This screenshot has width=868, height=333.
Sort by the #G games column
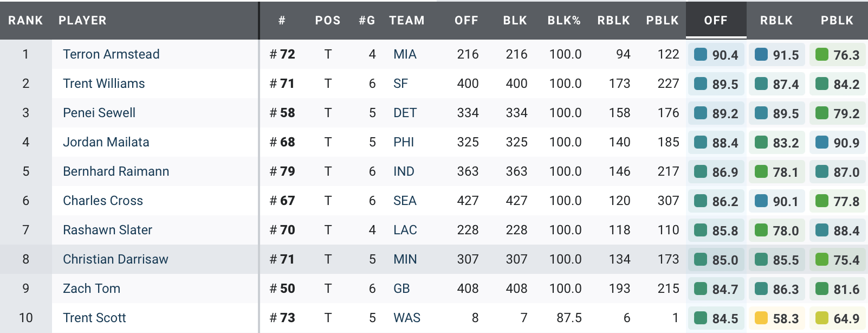[367, 21]
